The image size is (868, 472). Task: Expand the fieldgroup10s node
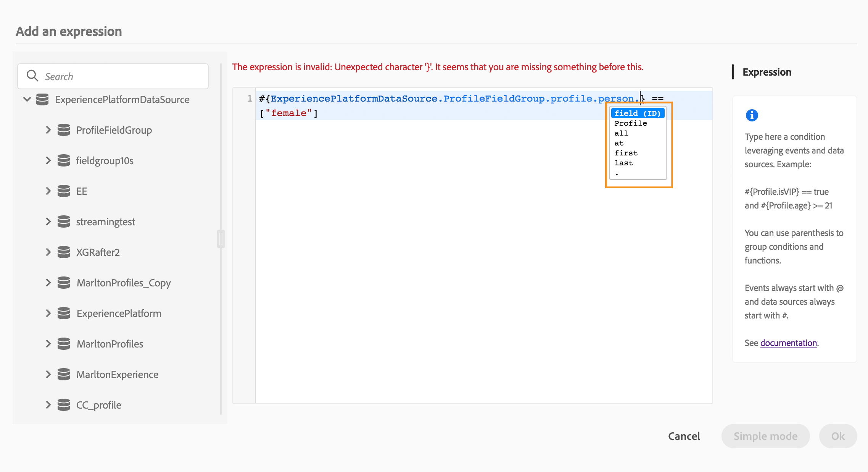(x=48, y=161)
